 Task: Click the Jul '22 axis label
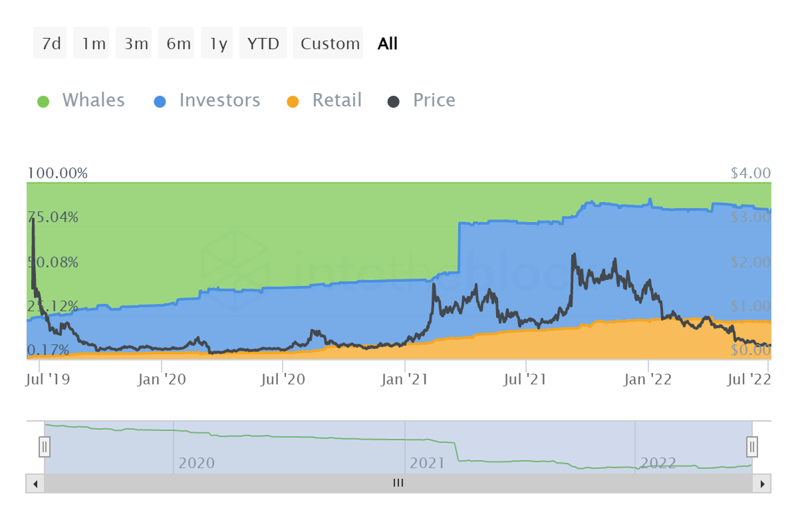click(749, 380)
